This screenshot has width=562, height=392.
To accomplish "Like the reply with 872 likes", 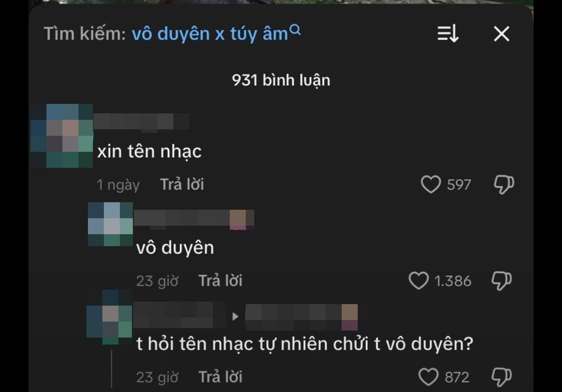I will 428,377.
